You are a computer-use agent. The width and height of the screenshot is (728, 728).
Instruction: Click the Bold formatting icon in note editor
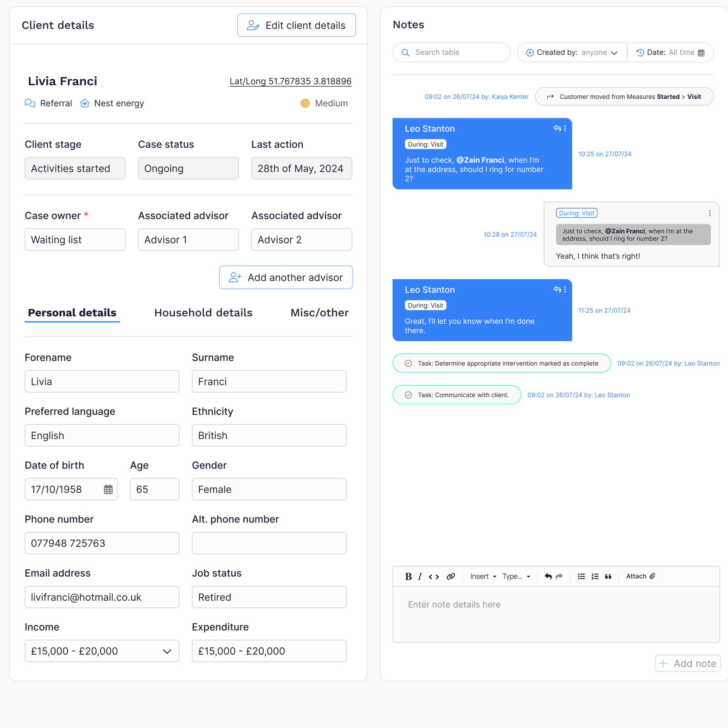(x=408, y=576)
